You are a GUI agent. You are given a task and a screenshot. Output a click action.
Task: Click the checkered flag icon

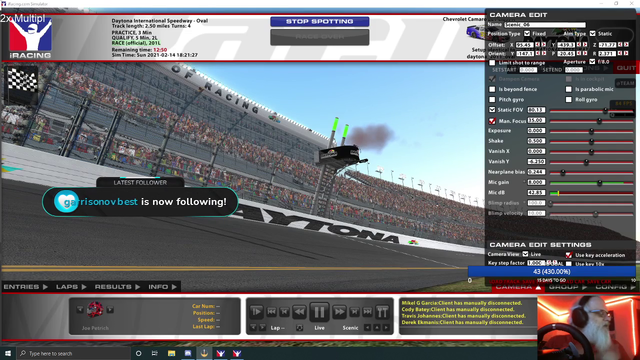22,80
